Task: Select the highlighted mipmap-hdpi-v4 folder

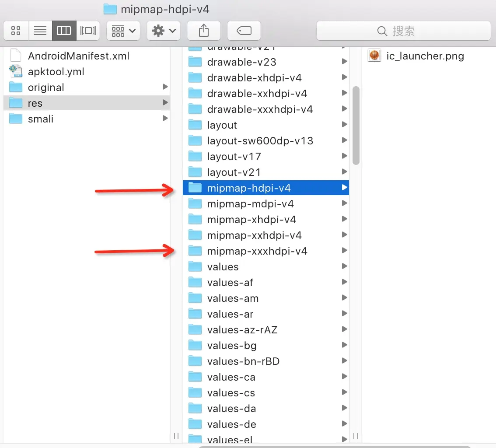Action: 266,188
